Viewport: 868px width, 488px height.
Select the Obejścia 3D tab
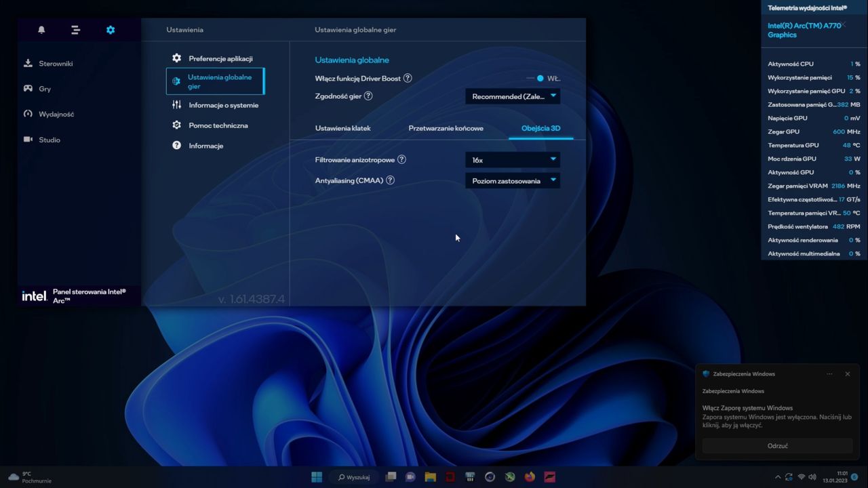[x=541, y=128]
